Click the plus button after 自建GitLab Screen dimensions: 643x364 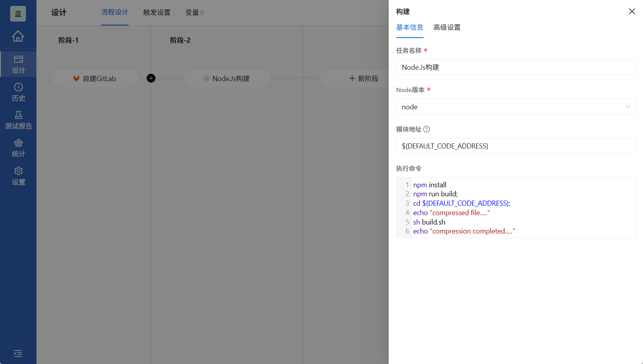point(151,78)
